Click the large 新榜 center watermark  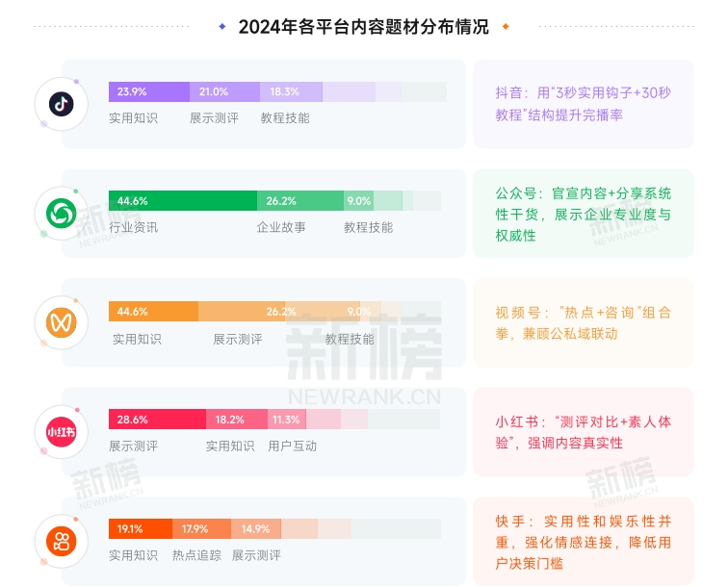coord(364,345)
